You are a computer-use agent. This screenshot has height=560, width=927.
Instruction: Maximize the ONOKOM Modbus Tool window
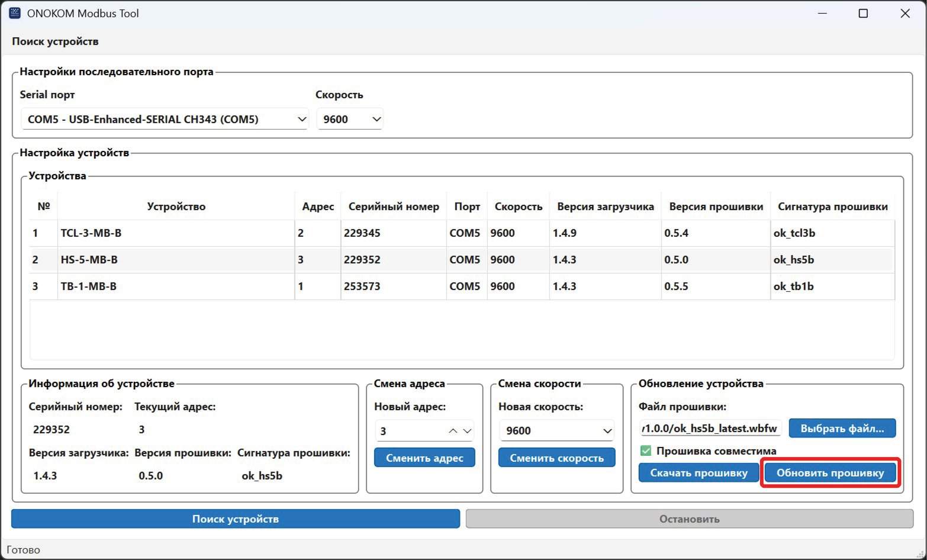(862, 13)
